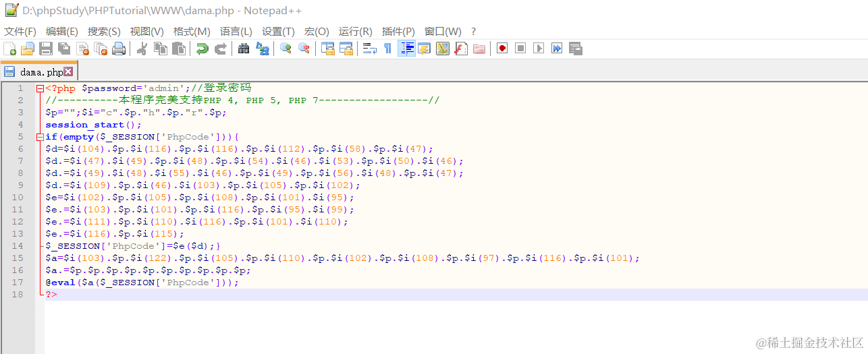The image size is (868, 354).
Task: Open the 窗口(W) menu
Action: tap(443, 32)
